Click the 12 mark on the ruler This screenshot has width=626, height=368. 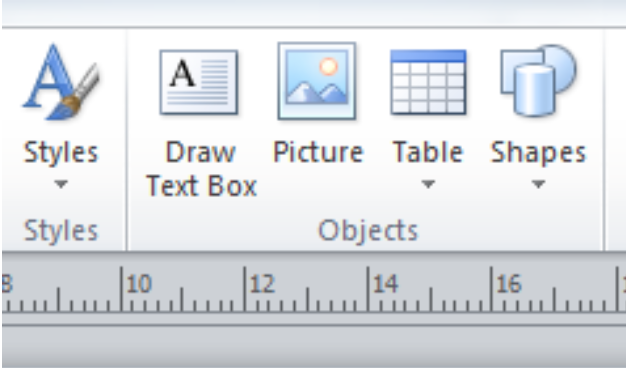262,284
